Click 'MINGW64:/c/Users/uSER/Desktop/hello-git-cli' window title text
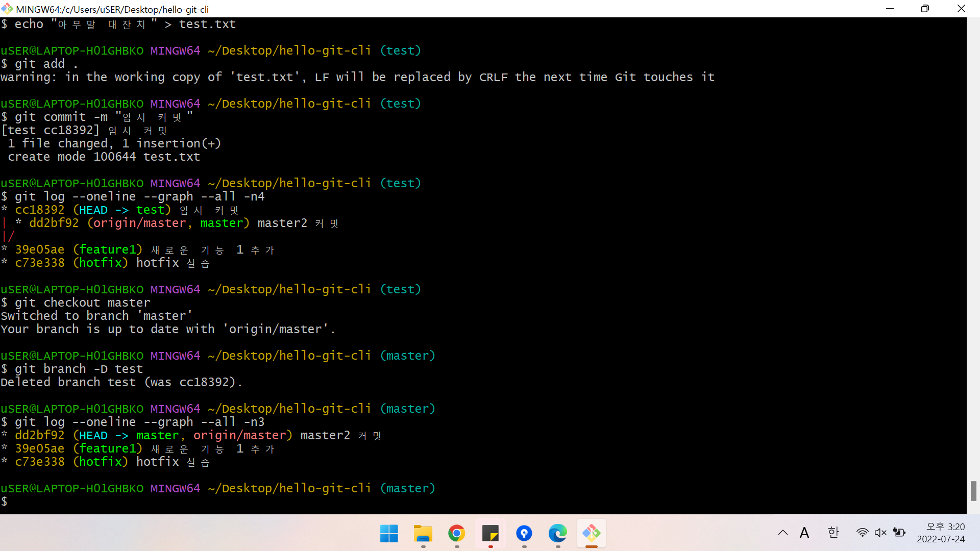The width and height of the screenshot is (980, 551). coord(112,9)
